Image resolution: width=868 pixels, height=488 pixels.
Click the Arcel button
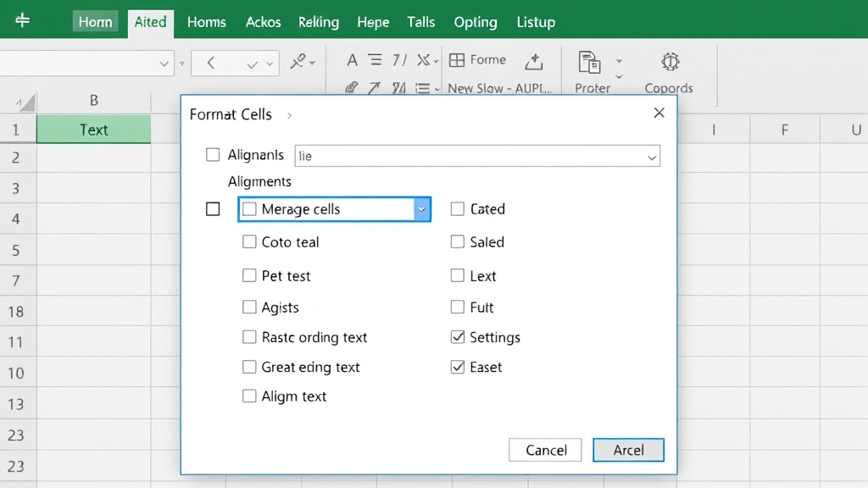point(628,450)
